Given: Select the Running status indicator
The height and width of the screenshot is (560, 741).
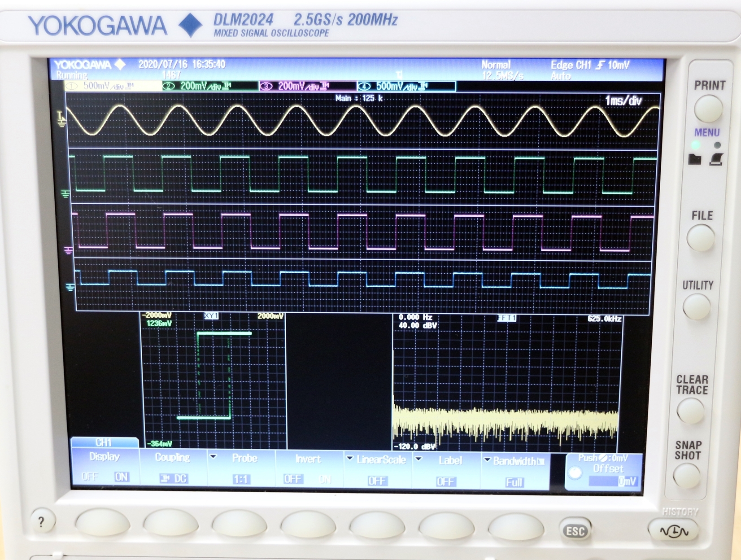Looking at the screenshot, I should (x=72, y=75).
